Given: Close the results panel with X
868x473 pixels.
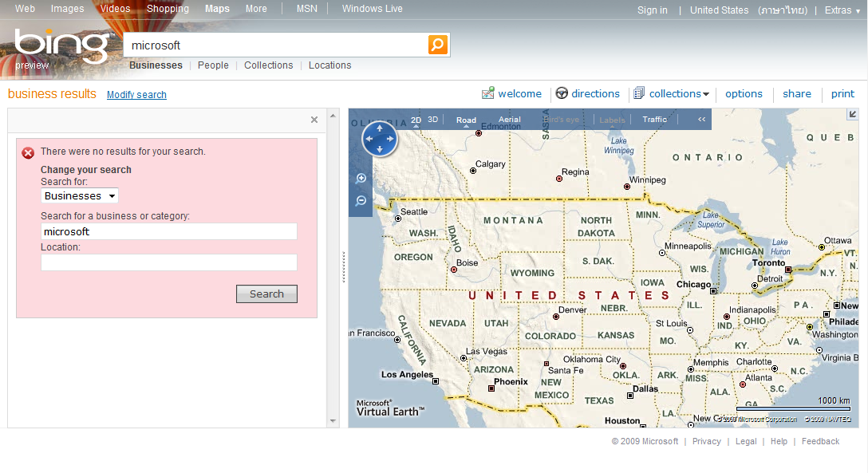Looking at the screenshot, I should [x=314, y=120].
